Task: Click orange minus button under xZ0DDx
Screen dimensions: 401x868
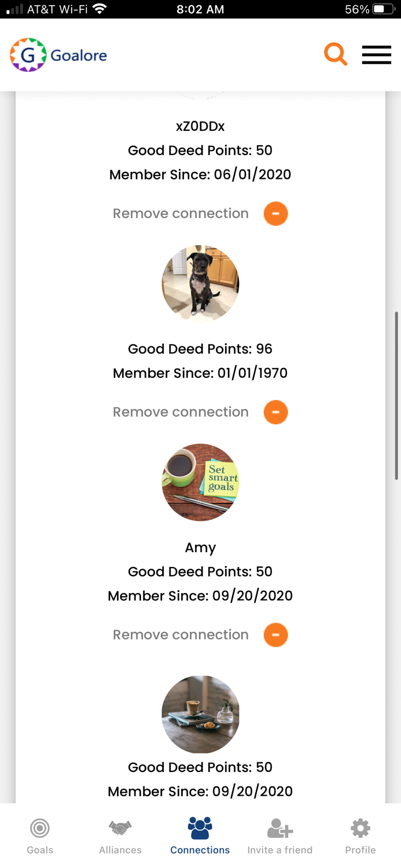Action: [275, 214]
